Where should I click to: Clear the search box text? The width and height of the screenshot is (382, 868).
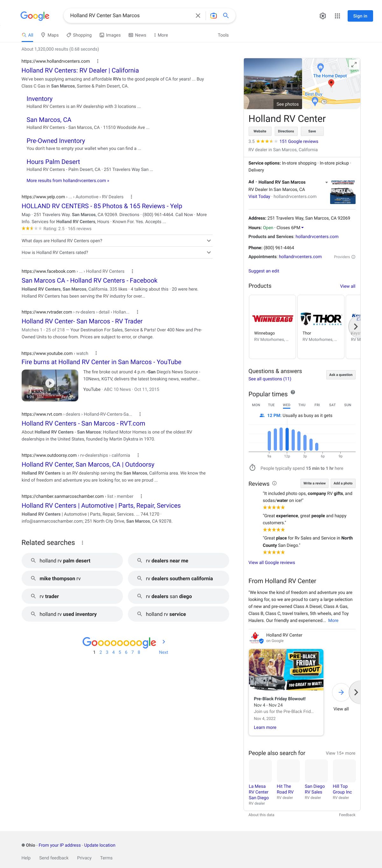[198, 16]
